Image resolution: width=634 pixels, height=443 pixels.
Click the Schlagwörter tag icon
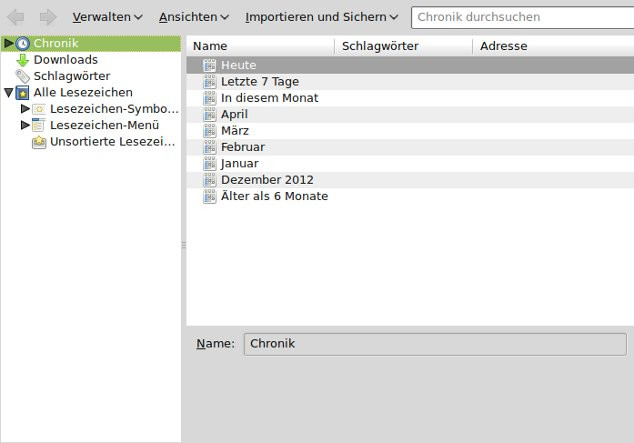click(x=23, y=76)
